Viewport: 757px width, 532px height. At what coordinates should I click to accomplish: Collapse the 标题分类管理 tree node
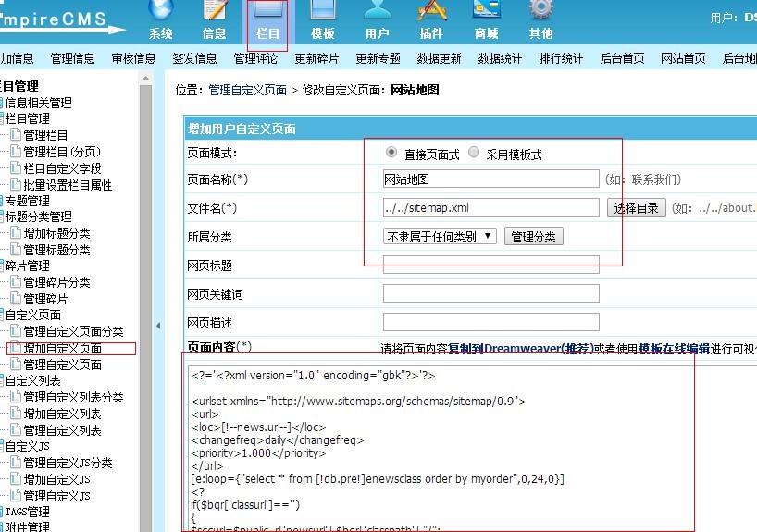[2, 217]
